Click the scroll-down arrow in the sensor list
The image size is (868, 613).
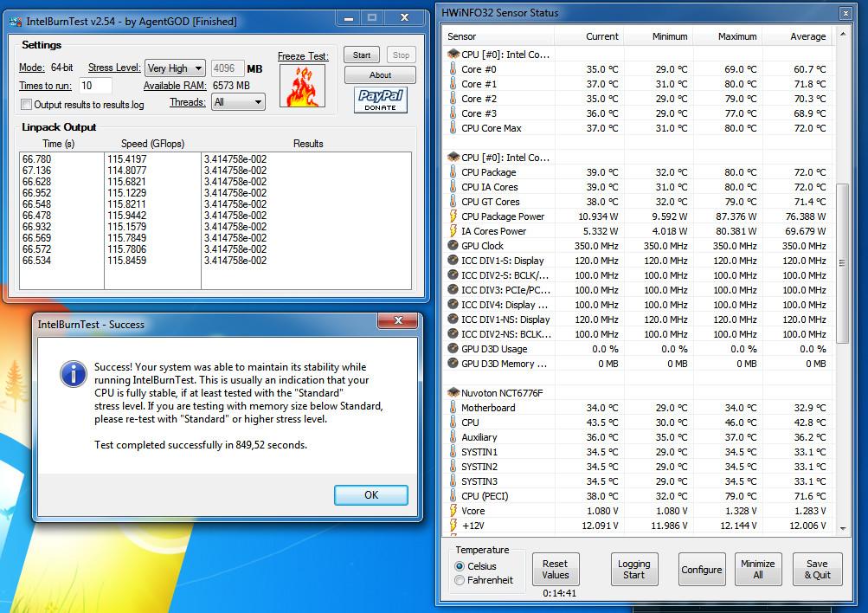pos(842,529)
